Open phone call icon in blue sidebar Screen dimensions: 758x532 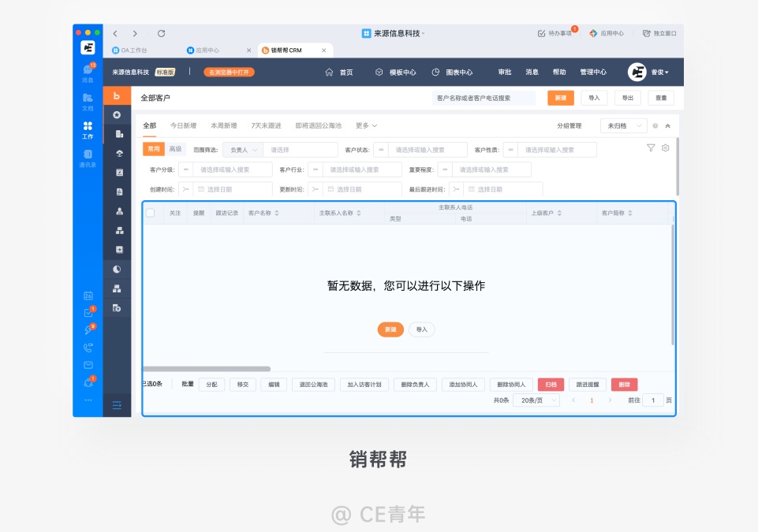point(88,348)
